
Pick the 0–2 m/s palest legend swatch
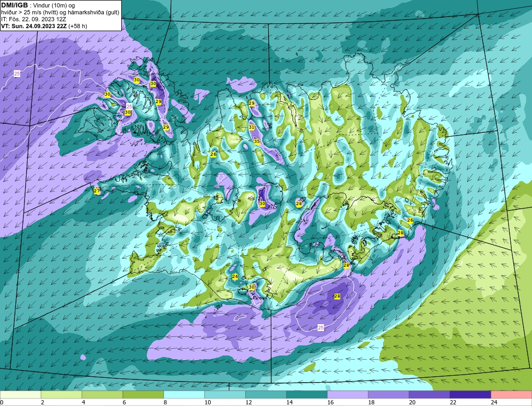coord(20,394)
